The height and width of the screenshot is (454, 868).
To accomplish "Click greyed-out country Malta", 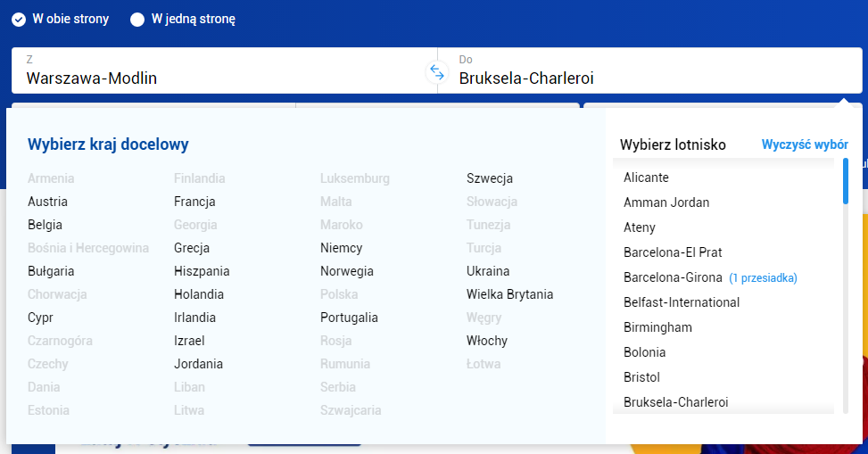I will [336, 202].
